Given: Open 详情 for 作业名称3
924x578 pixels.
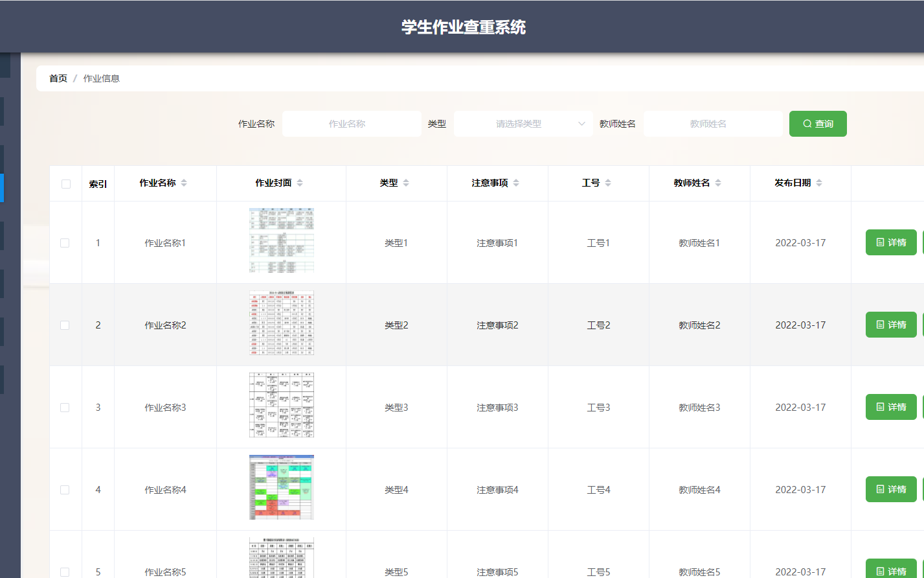Looking at the screenshot, I should (x=891, y=407).
